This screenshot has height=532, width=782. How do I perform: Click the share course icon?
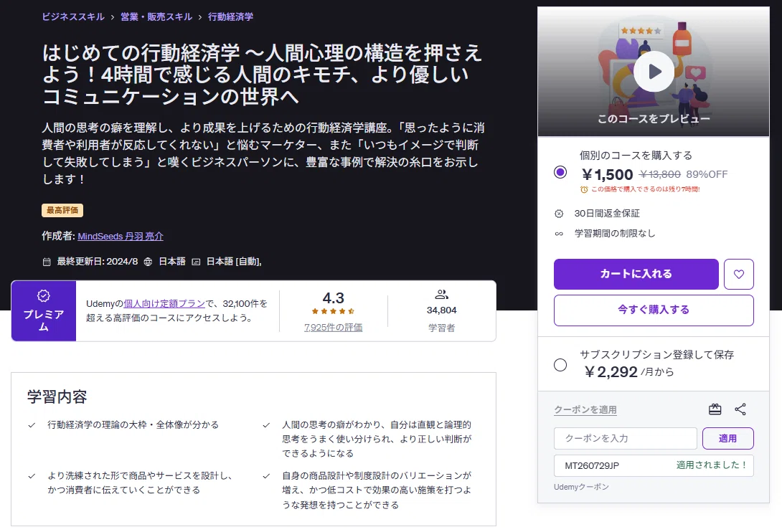point(740,409)
